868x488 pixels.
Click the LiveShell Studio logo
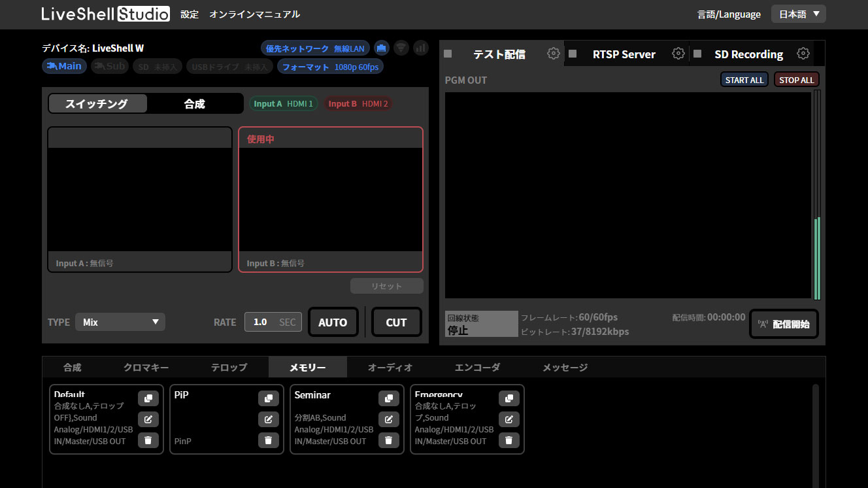(x=105, y=14)
